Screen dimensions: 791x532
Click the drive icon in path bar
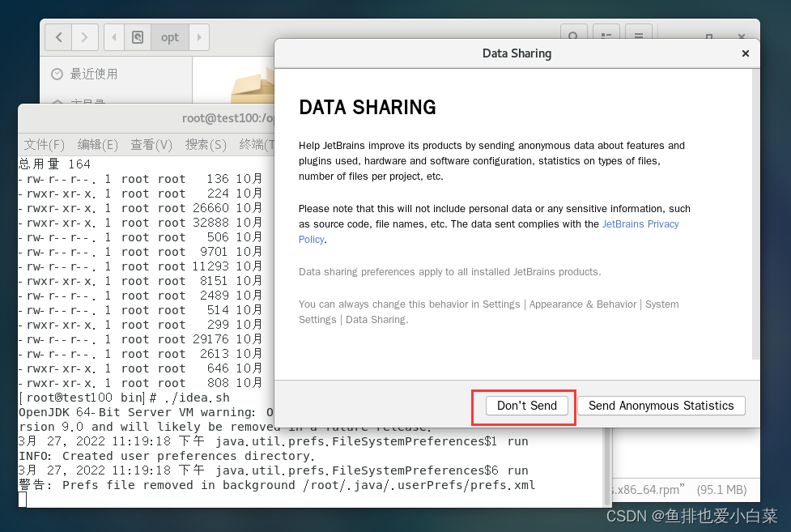[x=137, y=37]
